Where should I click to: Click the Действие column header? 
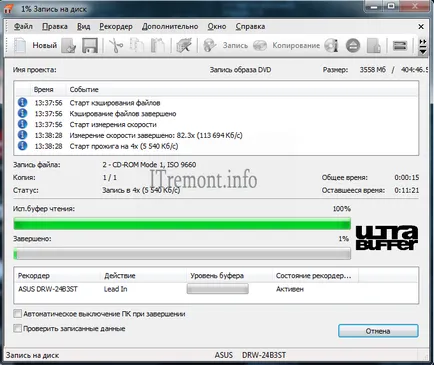(x=120, y=276)
